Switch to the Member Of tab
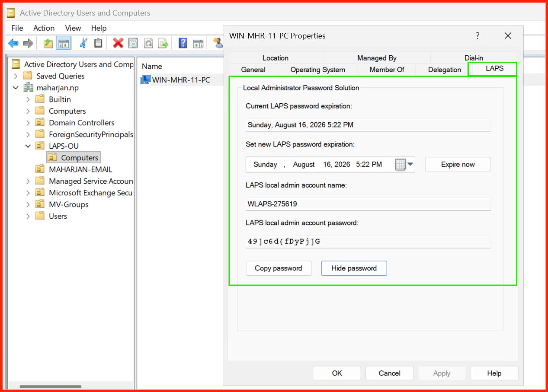The height and width of the screenshot is (392, 548). 386,70
